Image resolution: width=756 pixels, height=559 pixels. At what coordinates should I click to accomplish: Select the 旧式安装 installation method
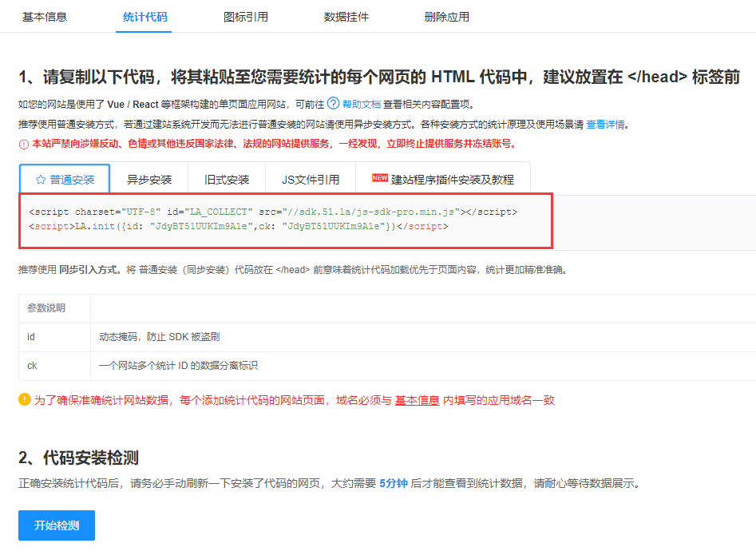pos(228,179)
